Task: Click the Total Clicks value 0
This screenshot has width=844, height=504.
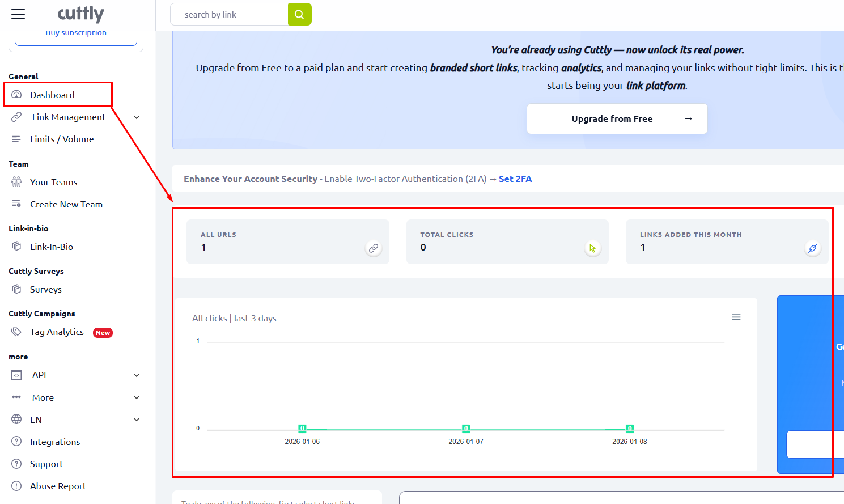Action: pos(423,247)
